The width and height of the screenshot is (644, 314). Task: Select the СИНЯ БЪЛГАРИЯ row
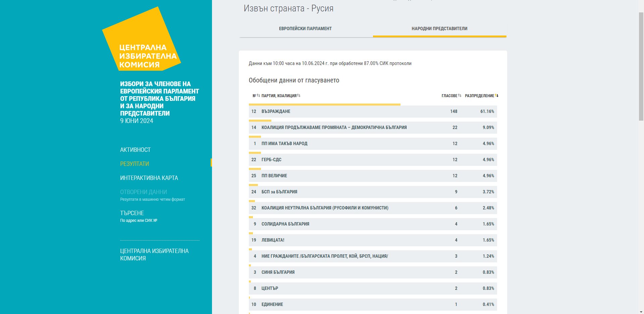click(x=373, y=272)
